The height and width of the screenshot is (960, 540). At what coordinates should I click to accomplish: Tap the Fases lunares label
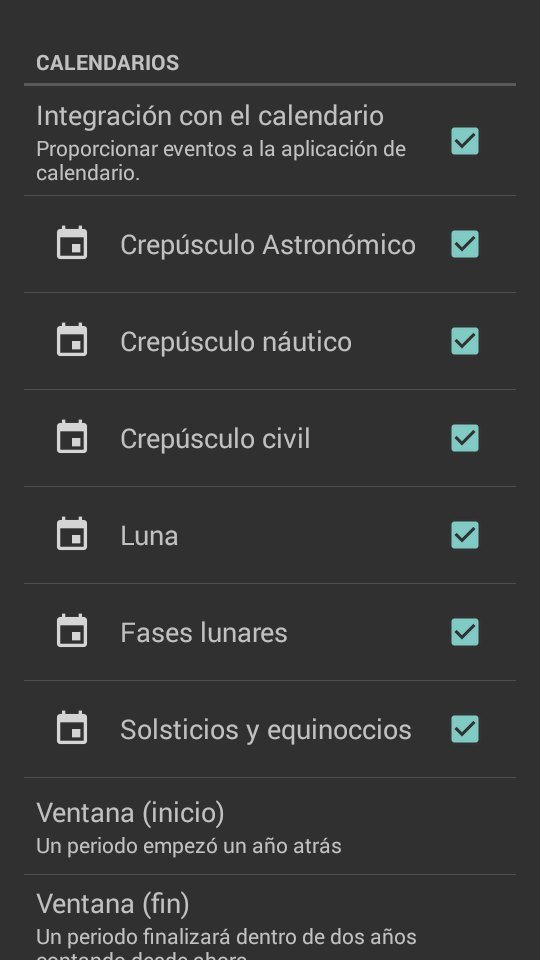pyautogui.click(x=204, y=632)
